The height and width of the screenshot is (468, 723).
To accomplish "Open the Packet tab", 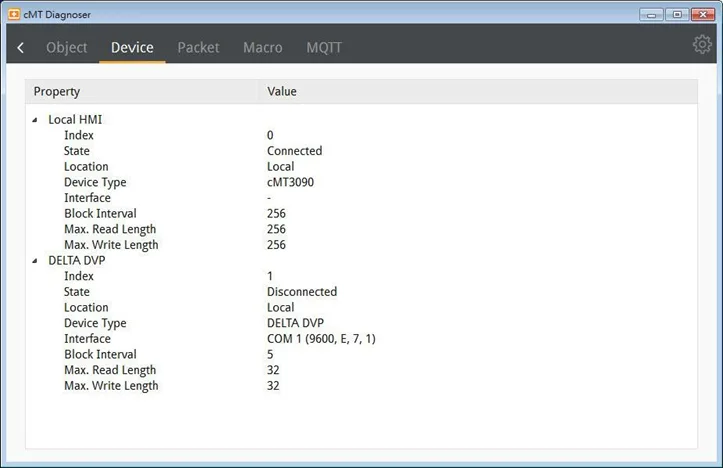I will pyautogui.click(x=198, y=47).
